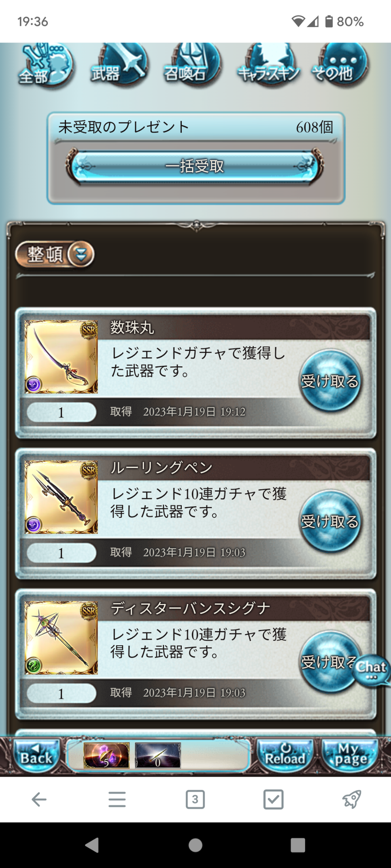
Task: Open the 数珠丸 weapon thumbnail
Action: click(61, 357)
